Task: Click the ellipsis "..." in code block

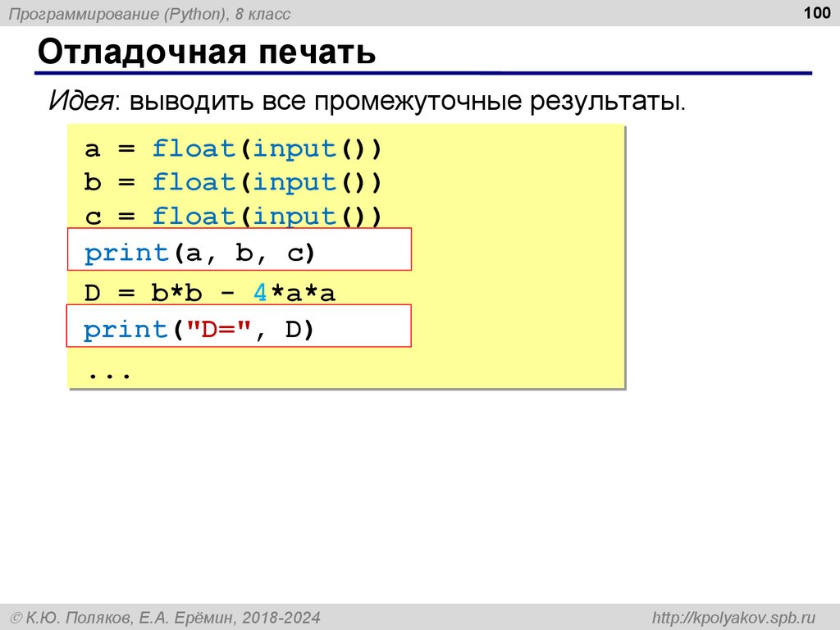Action: (x=109, y=374)
